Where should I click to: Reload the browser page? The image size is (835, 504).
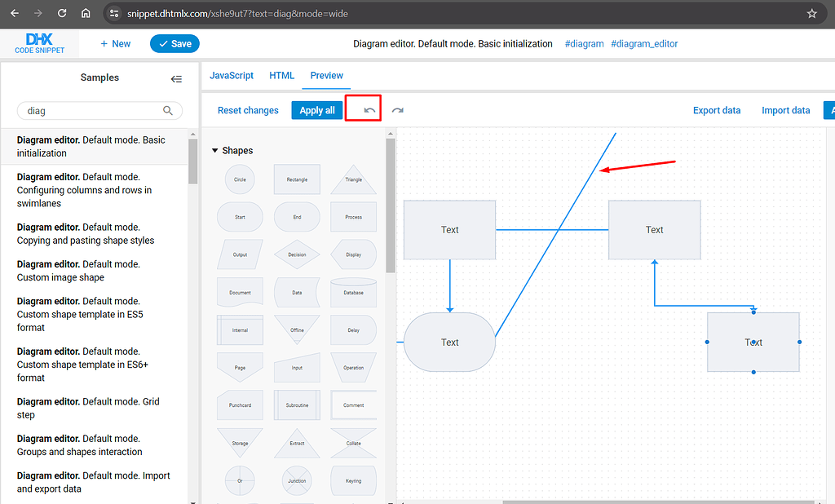click(x=62, y=14)
